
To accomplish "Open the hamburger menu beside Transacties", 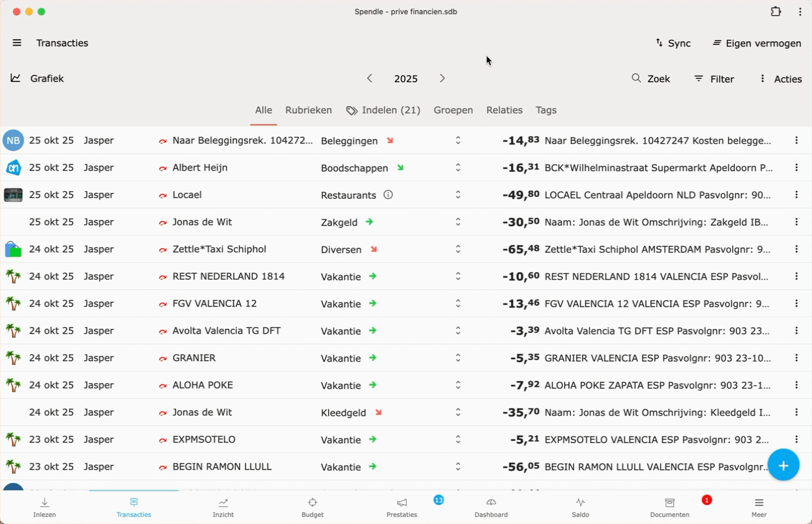I will 17,43.
